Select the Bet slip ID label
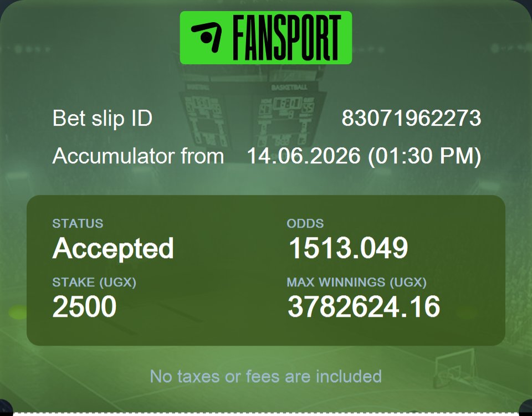 pos(103,118)
